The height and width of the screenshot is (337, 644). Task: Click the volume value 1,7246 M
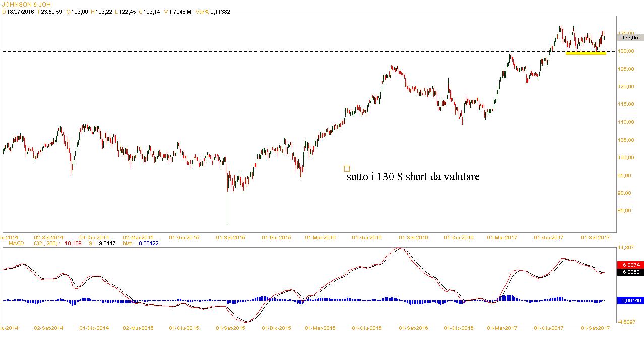click(180, 12)
